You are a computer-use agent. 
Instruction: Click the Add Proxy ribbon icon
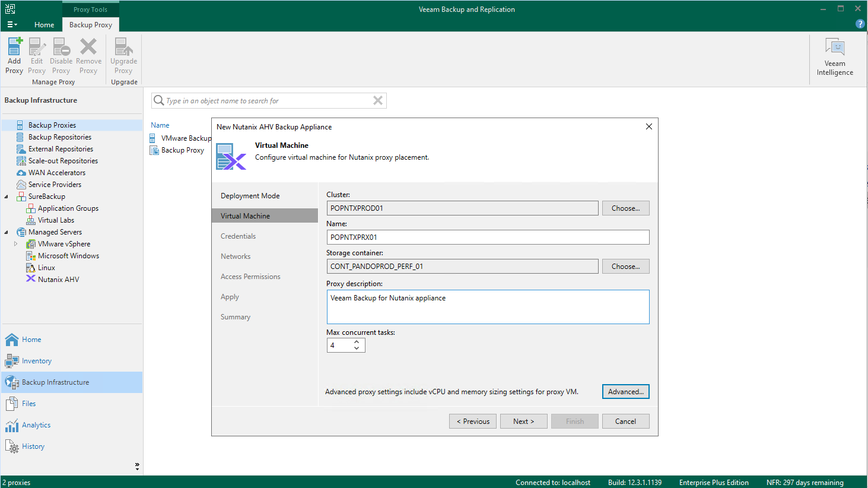(14, 56)
